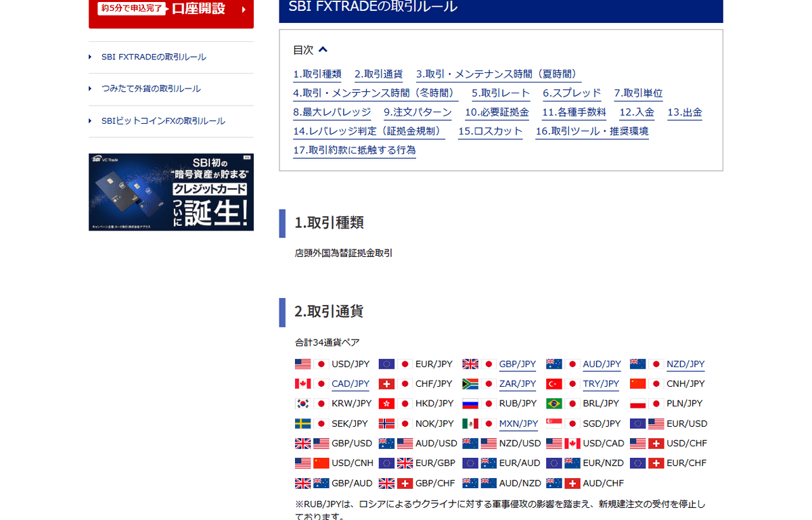The width and height of the screenshot is (812, 520).
Task: Jump to 15.ロスカット in contents
Action: pyautogui.click(x=491, y=131)
